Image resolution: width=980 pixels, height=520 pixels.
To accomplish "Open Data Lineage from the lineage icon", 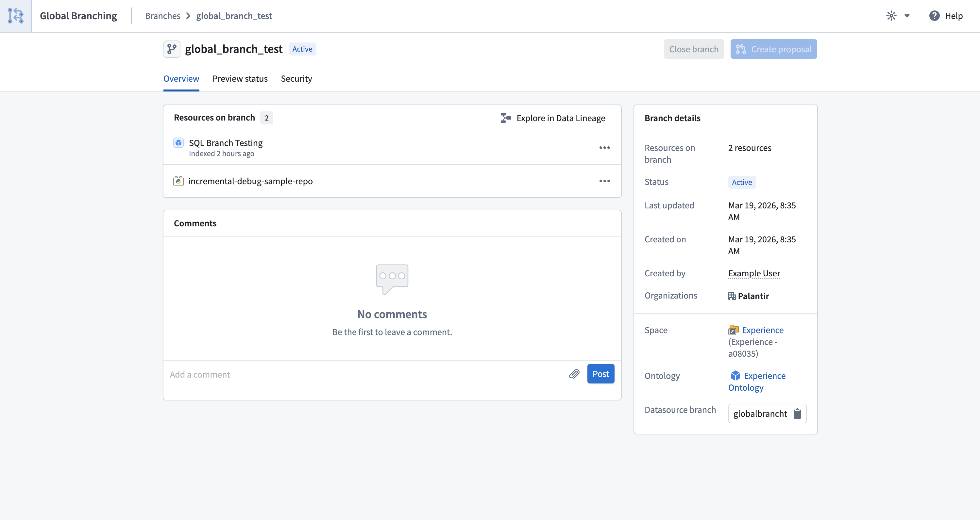I will click(505, 118).
